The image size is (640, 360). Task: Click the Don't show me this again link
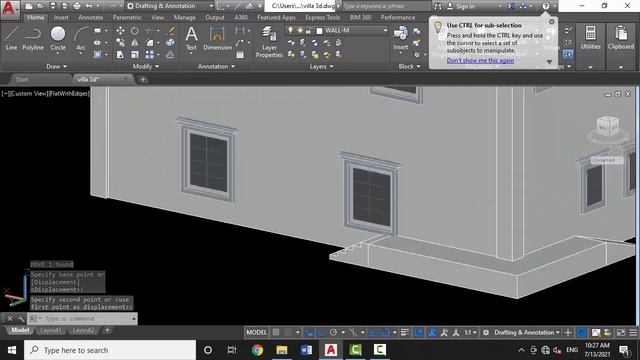[480, 60]
